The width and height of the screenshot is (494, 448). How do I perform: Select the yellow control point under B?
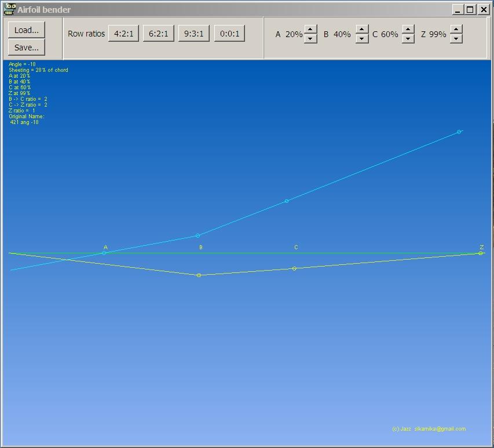(x=199, y=275)
